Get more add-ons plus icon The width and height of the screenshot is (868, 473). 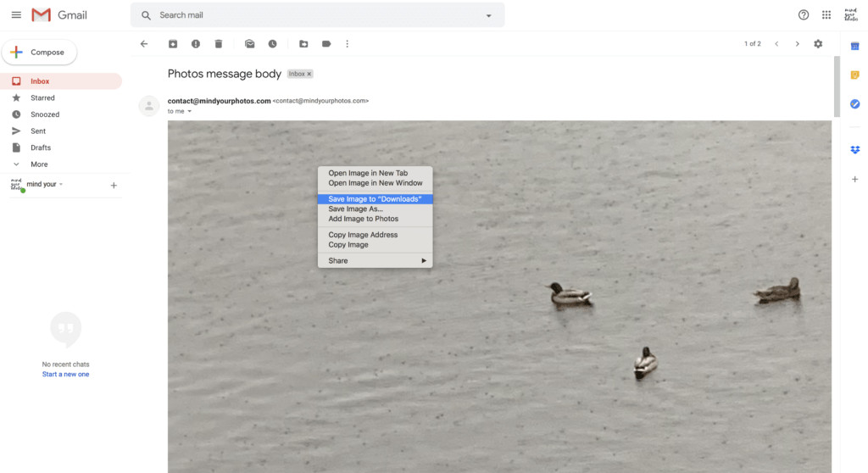pyautogui.click(x=854, y=180)
